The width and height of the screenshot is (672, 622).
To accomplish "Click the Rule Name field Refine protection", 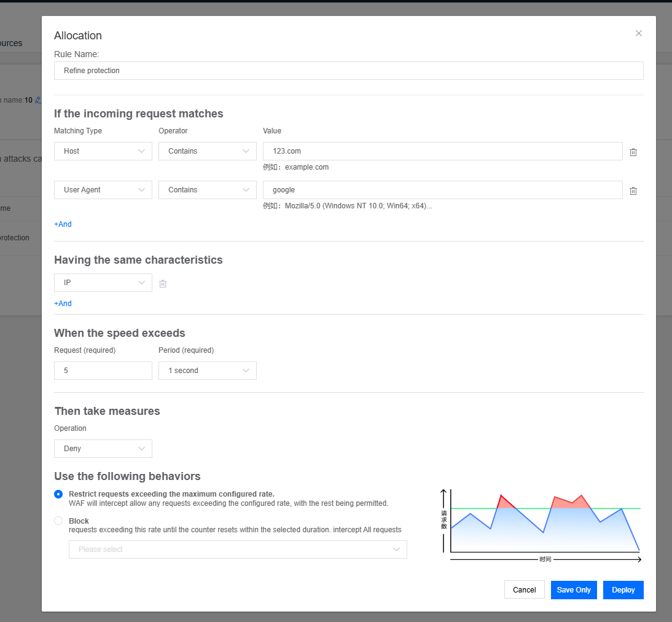I will coord(349,71).
